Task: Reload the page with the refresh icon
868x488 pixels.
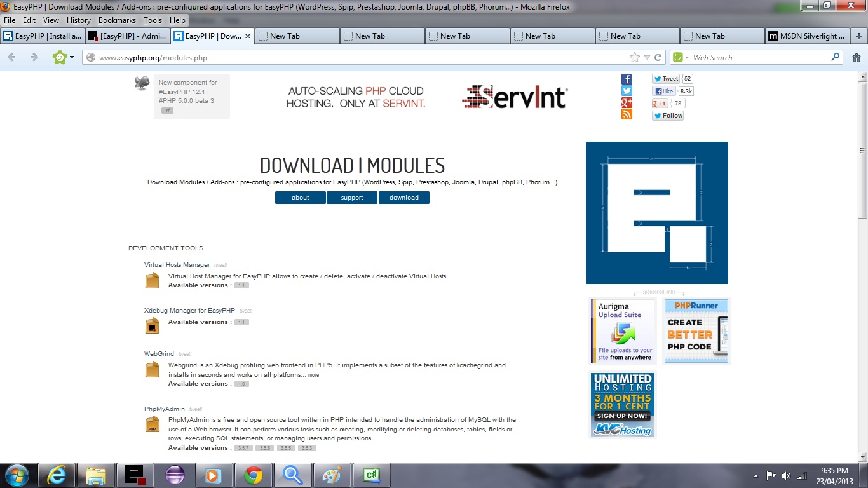Action: point(658,57)
